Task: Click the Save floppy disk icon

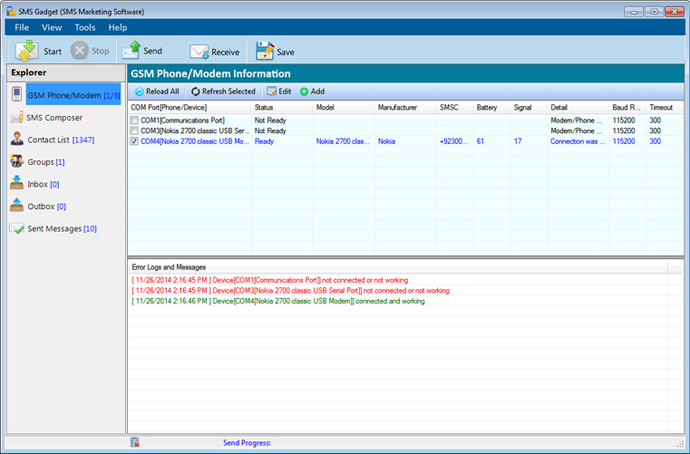Action: click(264, 51)
